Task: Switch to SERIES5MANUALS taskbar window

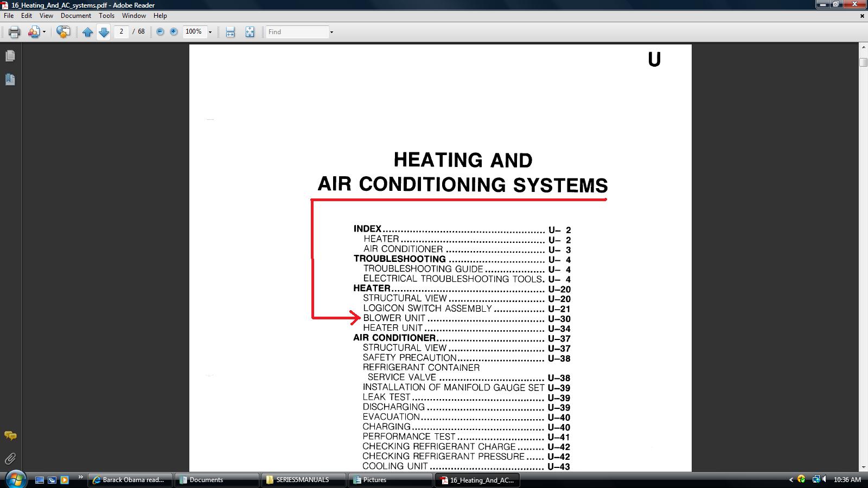Action: point(303,480)
